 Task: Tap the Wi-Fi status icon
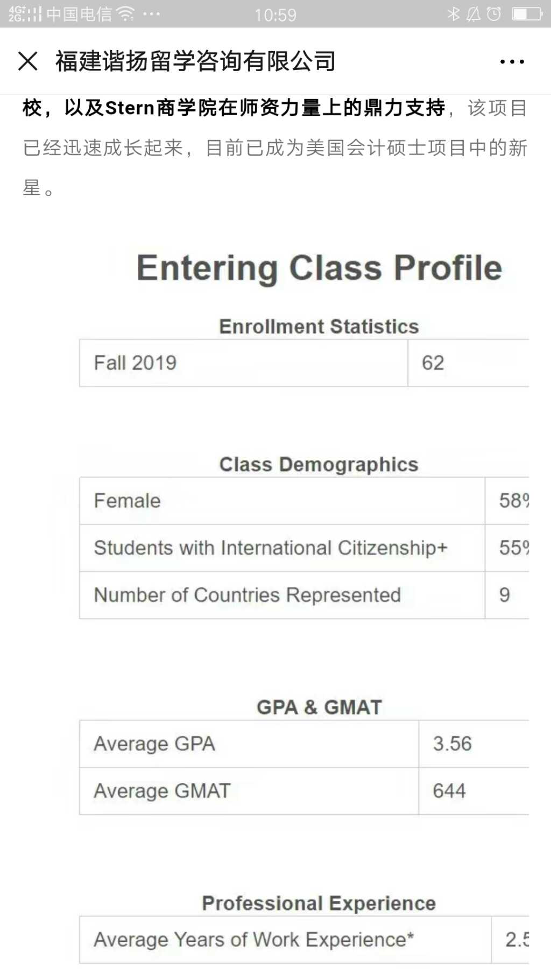coord(125,13)
